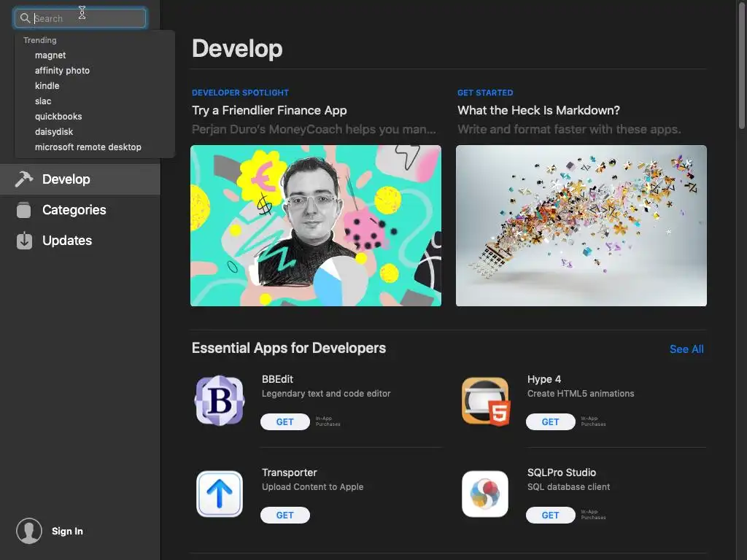
Task: Focus the Search input field
Action: coord(80,18)
